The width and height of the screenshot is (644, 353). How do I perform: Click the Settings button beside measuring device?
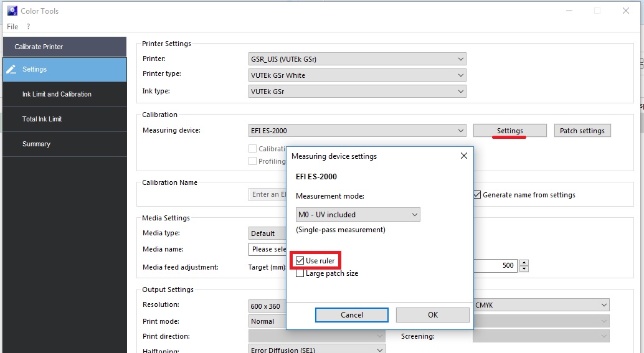pyautogui.click(x=509, y=131)
